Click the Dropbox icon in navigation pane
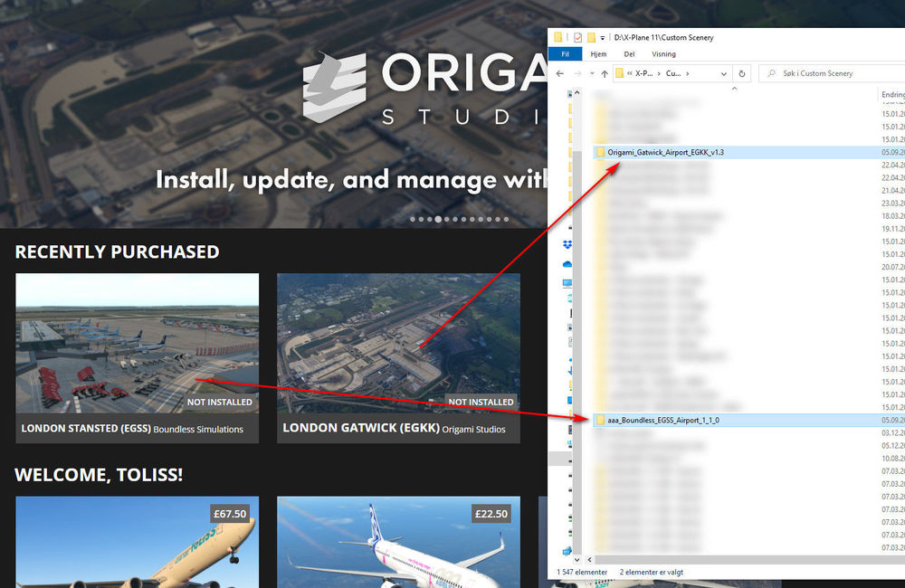The image size is (905, 588). click(567, 245)
